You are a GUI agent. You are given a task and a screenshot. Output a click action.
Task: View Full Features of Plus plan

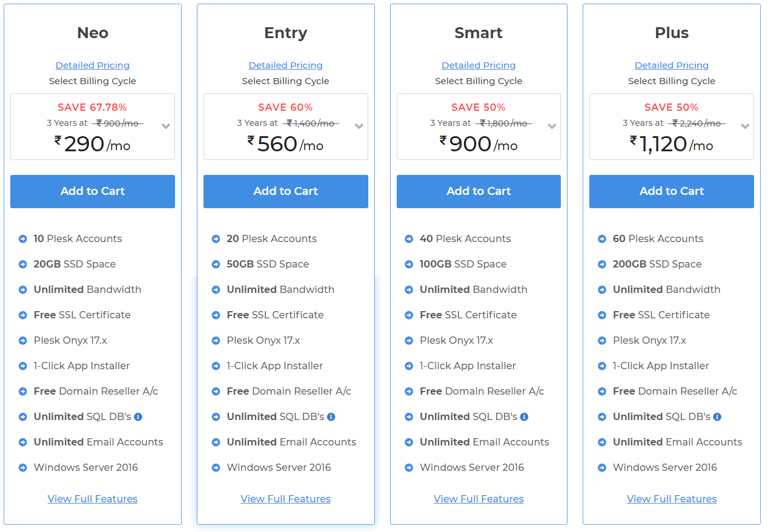pos(672,499)
